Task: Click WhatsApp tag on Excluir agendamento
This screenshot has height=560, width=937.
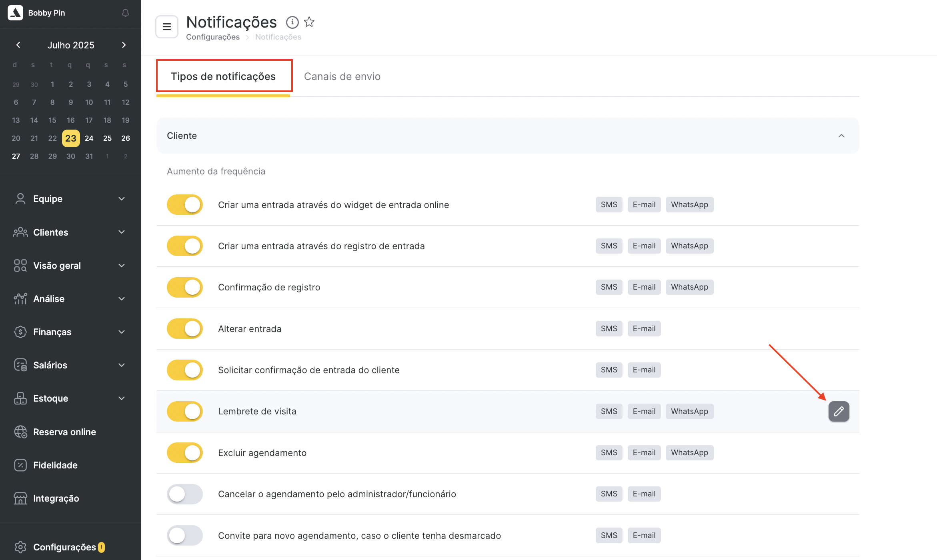Action: tap(689, 452)
